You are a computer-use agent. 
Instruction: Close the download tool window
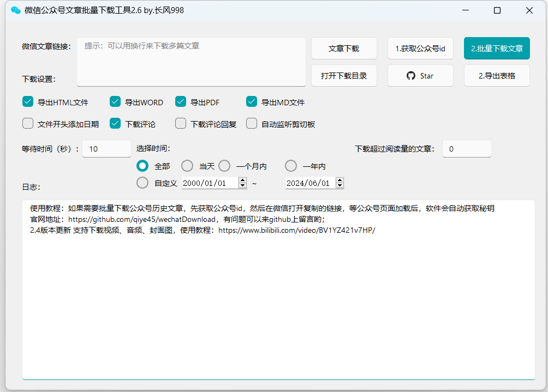(x=529, y=10)
